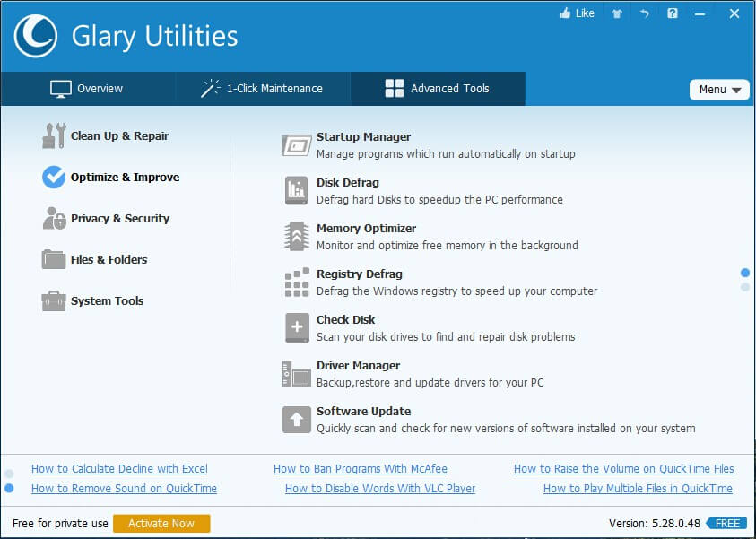Launch Disk Defrag tool icon
756x539 pixels.
coord(296,191)
